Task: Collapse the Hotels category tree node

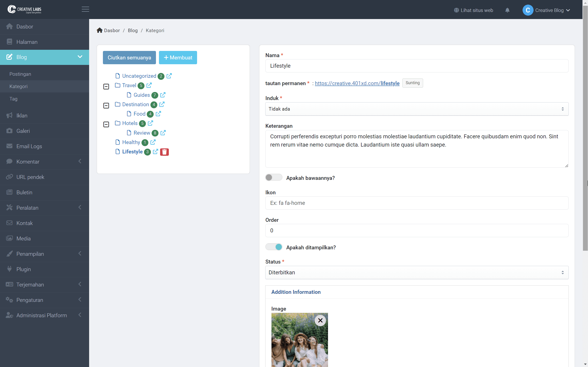Action: click(x=106, y=124)
